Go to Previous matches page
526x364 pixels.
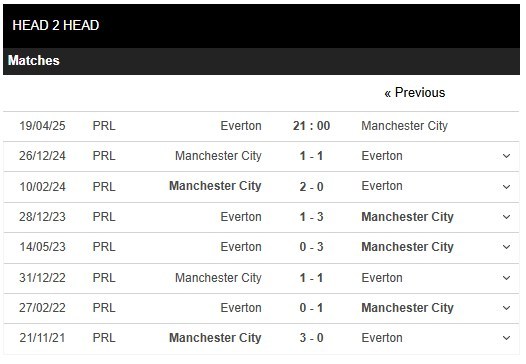(x=415, y=93)
